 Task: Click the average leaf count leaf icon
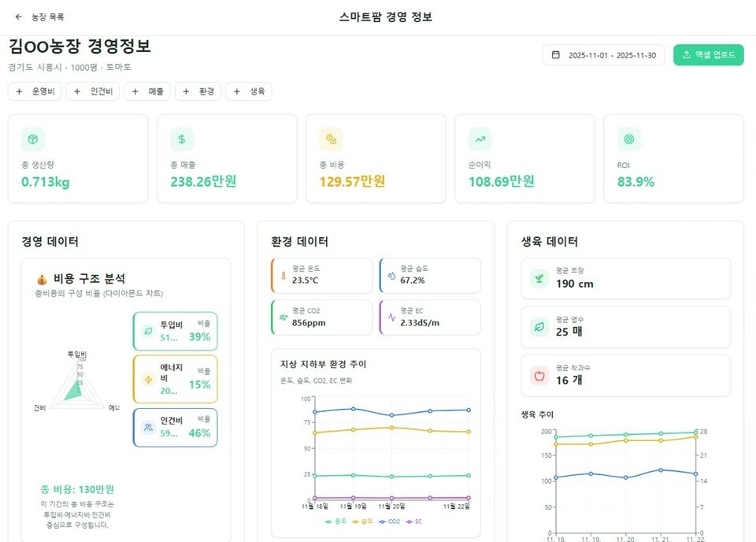pyautogui.click(x=539, y=326)
